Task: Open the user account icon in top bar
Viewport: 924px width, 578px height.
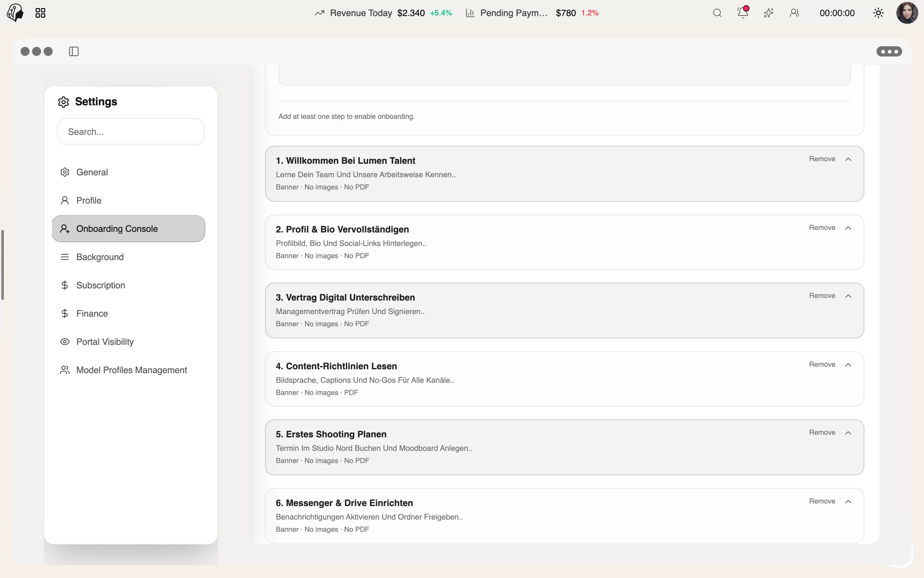Action: (794, 13)
